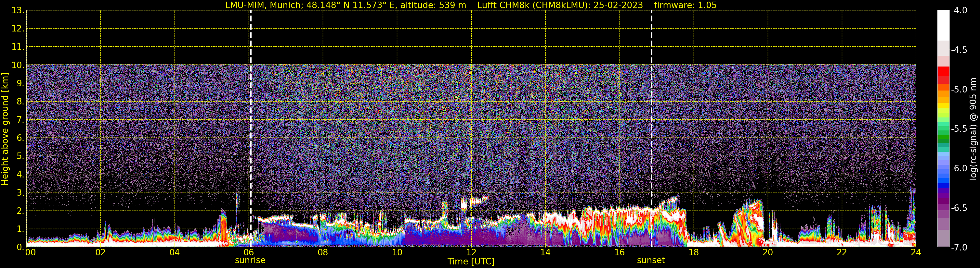Click the time axis tick label '24'
This screenshot has width=980, height=268.
(x=916, y=252)
